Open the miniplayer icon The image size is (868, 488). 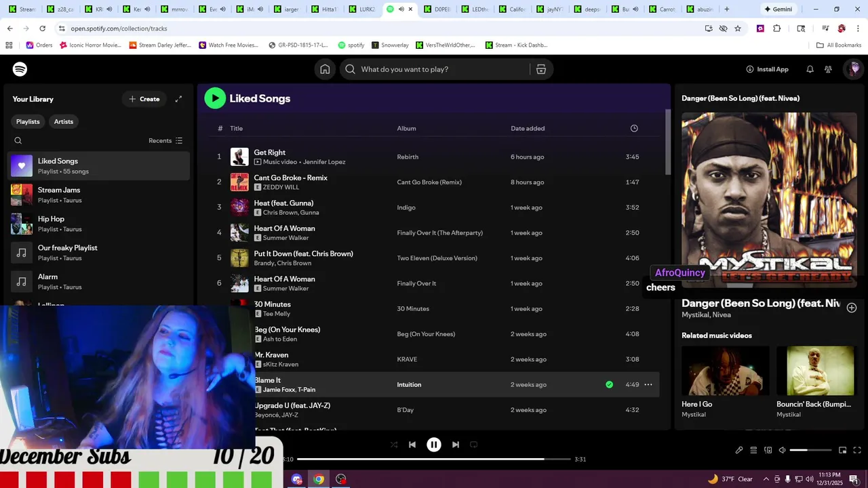point(842,450)
